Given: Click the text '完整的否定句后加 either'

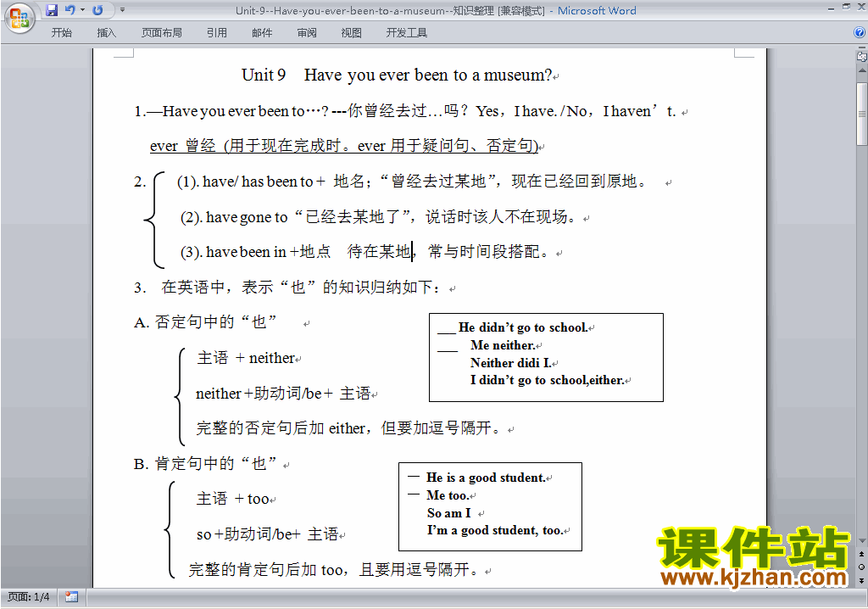Looking at the screenshot, I should (281, 427).
